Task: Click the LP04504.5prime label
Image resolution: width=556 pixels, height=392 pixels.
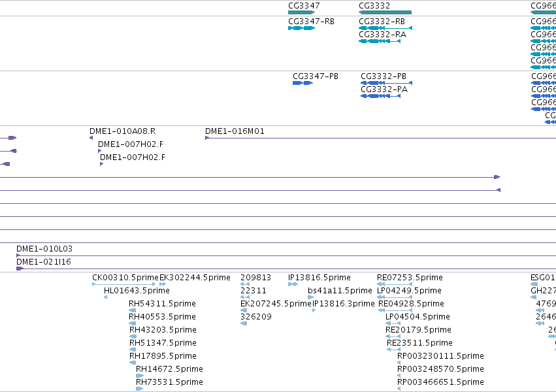Action: (x=417, y=317)
